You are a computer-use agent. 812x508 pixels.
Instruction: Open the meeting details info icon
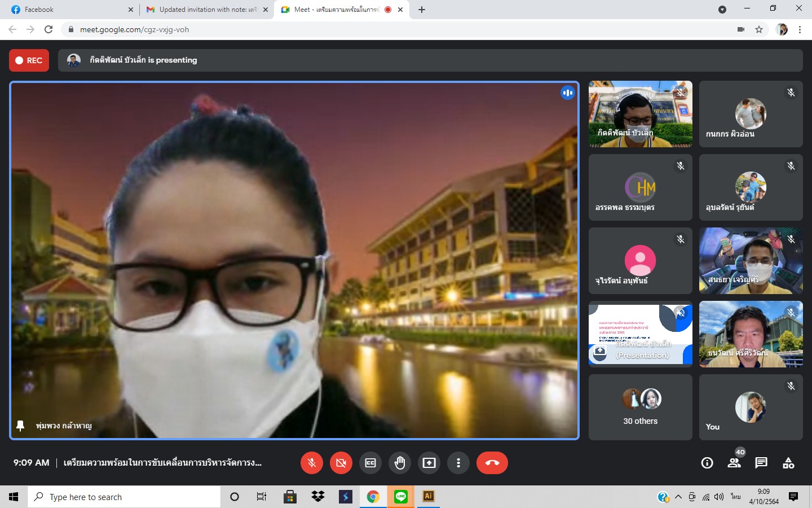707,463
